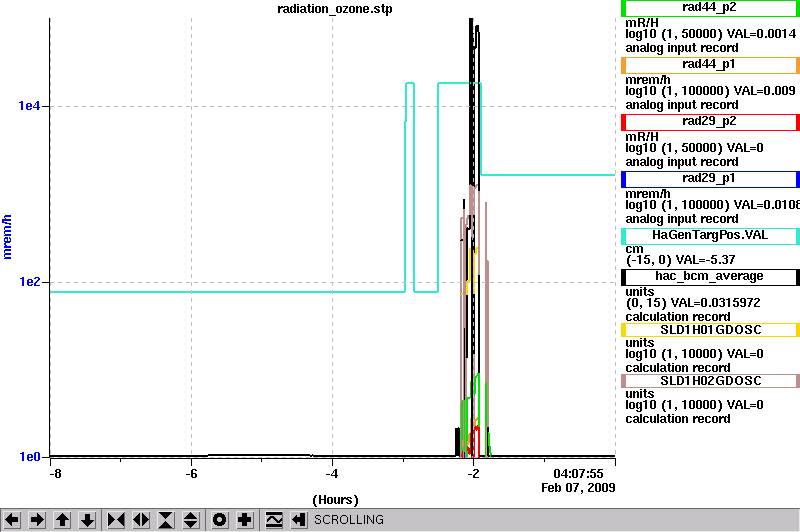800x532 pixels.
Task: Click the 1e2 y-axis label
Action: (x=29, y=282)
